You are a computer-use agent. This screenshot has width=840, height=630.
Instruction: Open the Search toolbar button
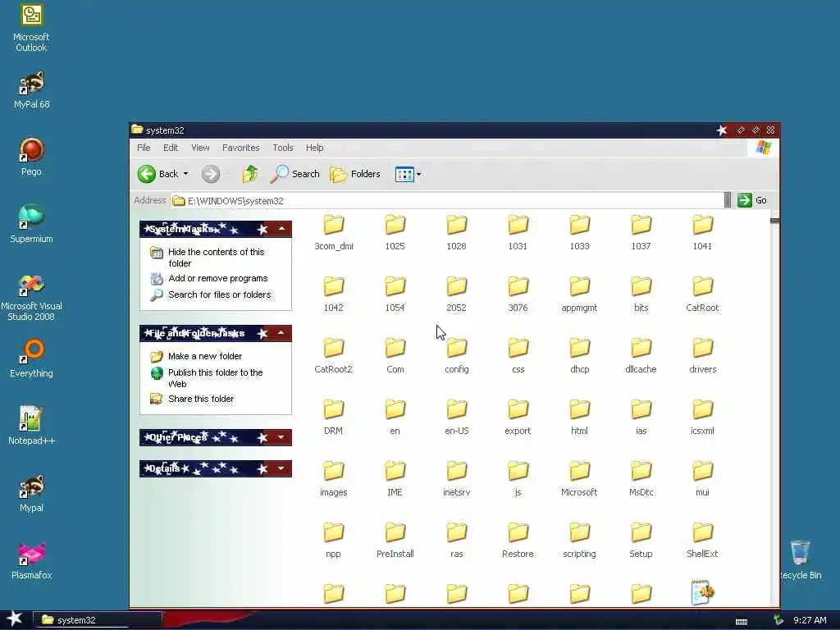click(x=294, y=174)
